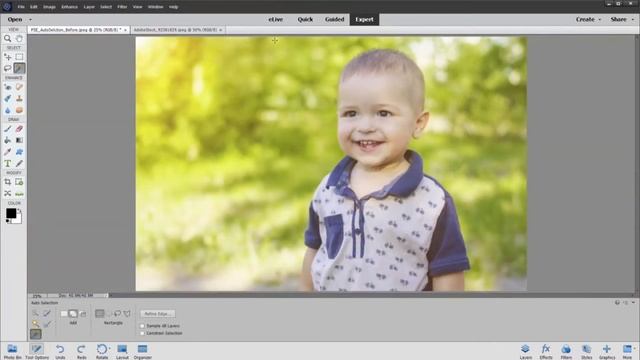The width and height of the screenshot is (640, 360).
Task: Select the Smart Brush tool
Action: click(7, 98)
